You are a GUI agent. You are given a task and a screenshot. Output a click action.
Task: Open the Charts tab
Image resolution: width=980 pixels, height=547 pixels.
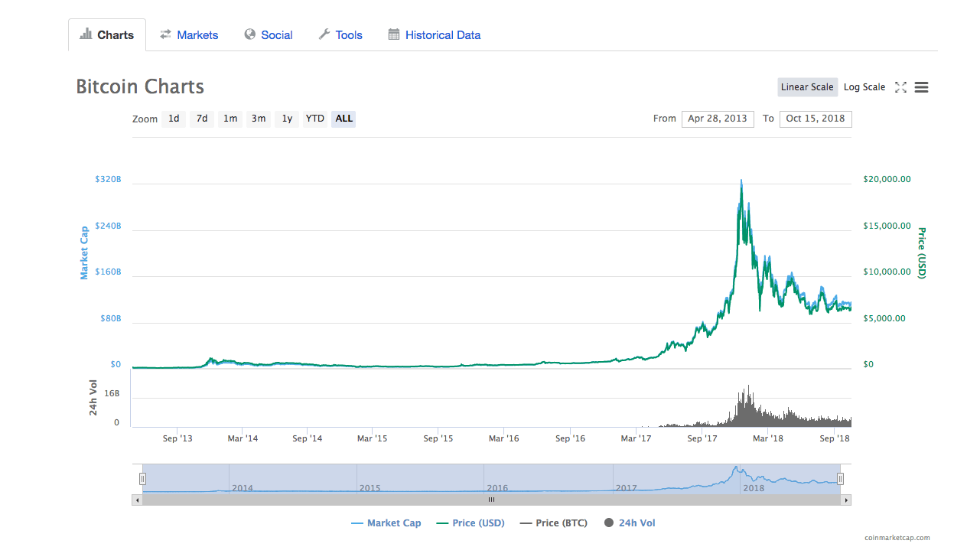[x=107, y=35]
